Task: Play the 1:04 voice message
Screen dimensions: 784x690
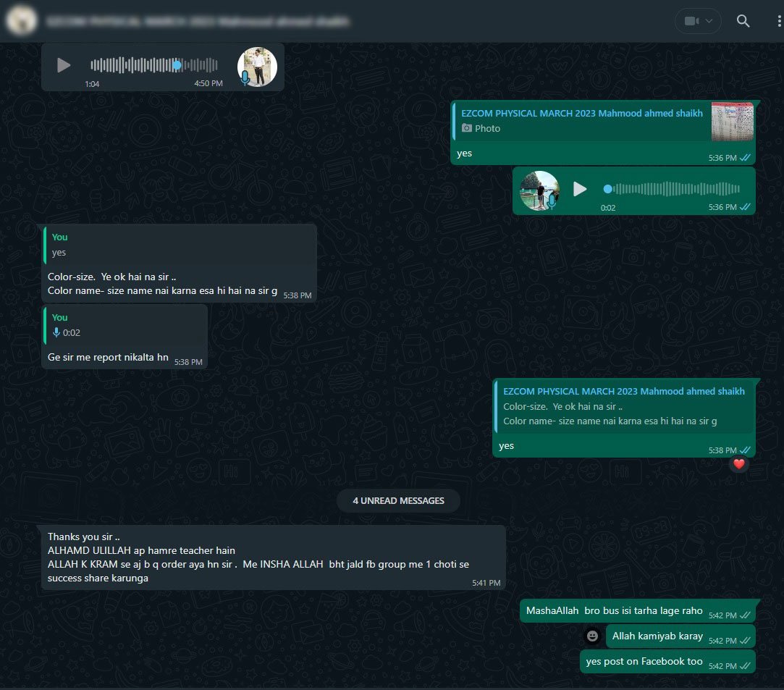Action: pyautogui.click(x=64, y=65)
